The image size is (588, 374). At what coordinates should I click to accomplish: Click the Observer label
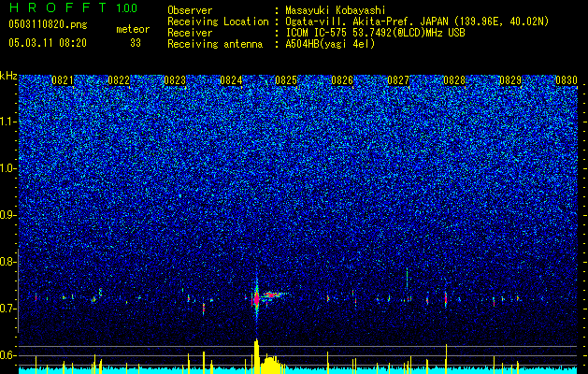(x=190, y=10)
